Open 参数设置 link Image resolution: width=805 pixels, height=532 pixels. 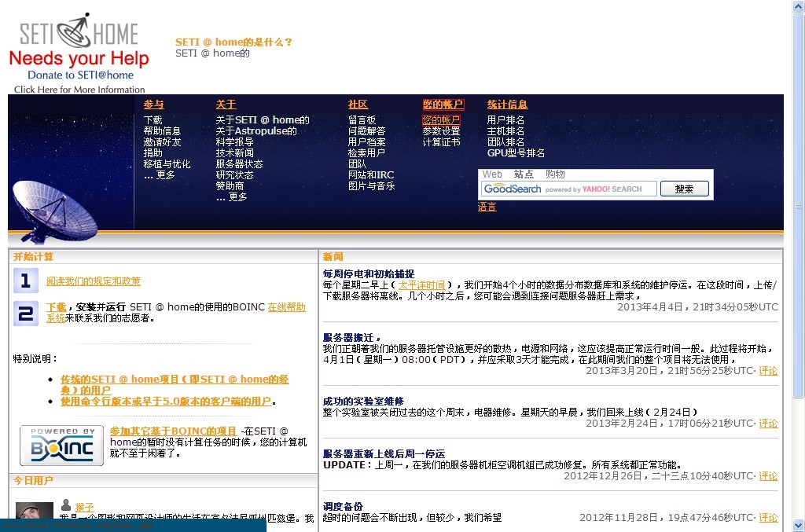click(x=442, y=131)
